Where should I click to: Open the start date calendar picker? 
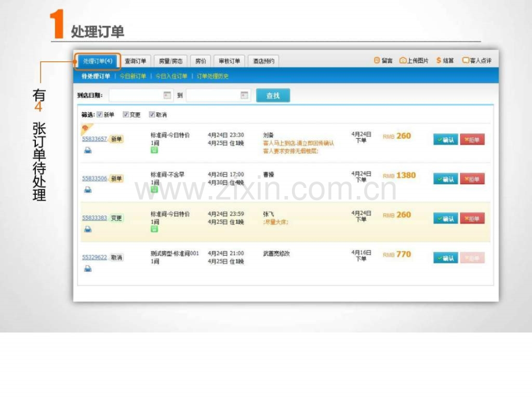tap(167, 95)
